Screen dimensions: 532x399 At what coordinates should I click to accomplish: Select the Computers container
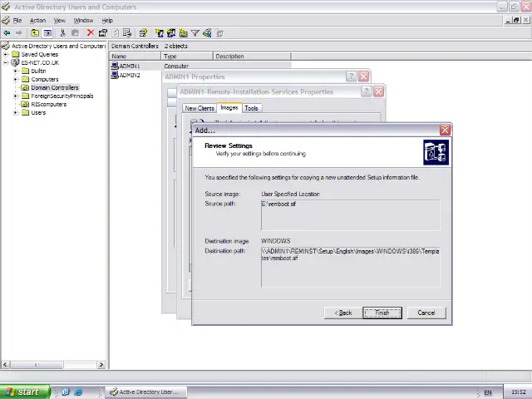(x=45, y=80)
